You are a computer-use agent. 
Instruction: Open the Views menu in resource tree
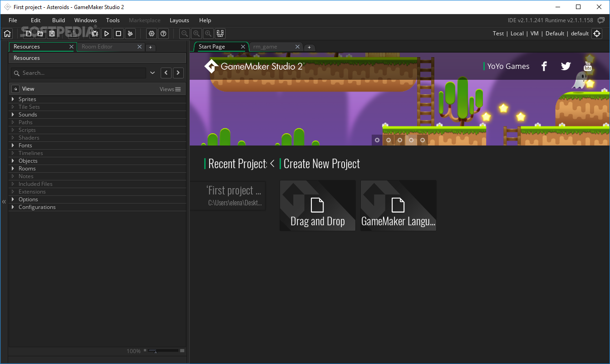pyautogui.click(x=170, y=89)
